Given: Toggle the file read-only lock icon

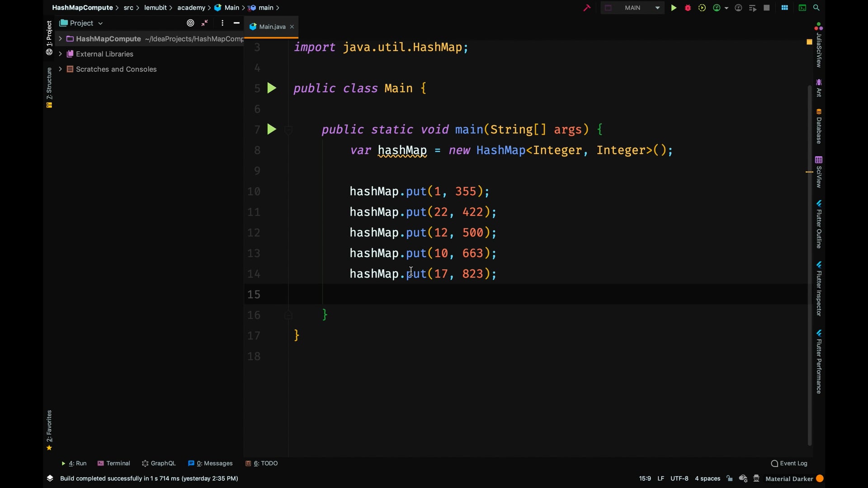Looking at the screenshot, I should [x=730, y=479].
